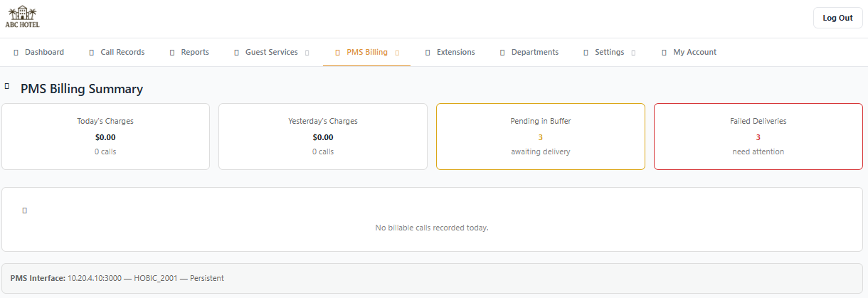
Task: Click the Yesterday's Charges card
Action: pyautogui.click(x=322, y=137)
